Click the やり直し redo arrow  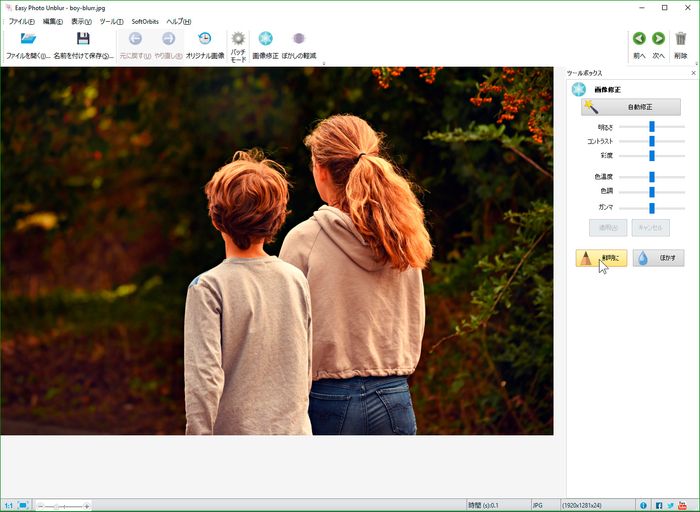pos(168,39)
